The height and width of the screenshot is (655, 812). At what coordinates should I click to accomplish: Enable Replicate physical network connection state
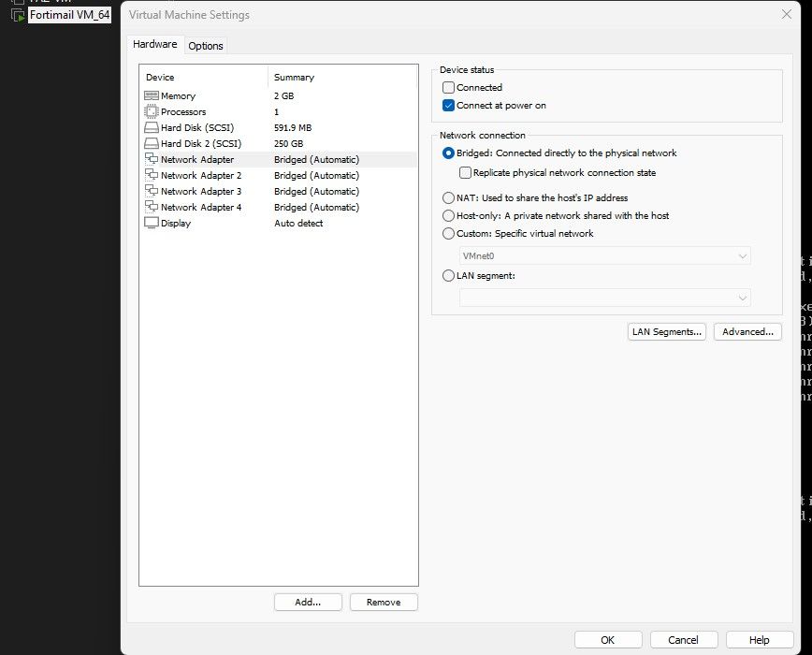point(465,172)
